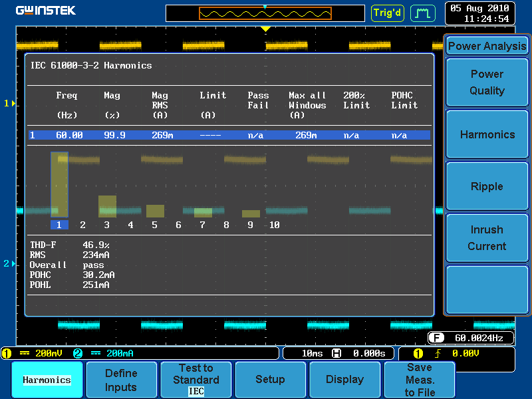
Task: Open the Display bottom menu
Action: click(344, 380)
